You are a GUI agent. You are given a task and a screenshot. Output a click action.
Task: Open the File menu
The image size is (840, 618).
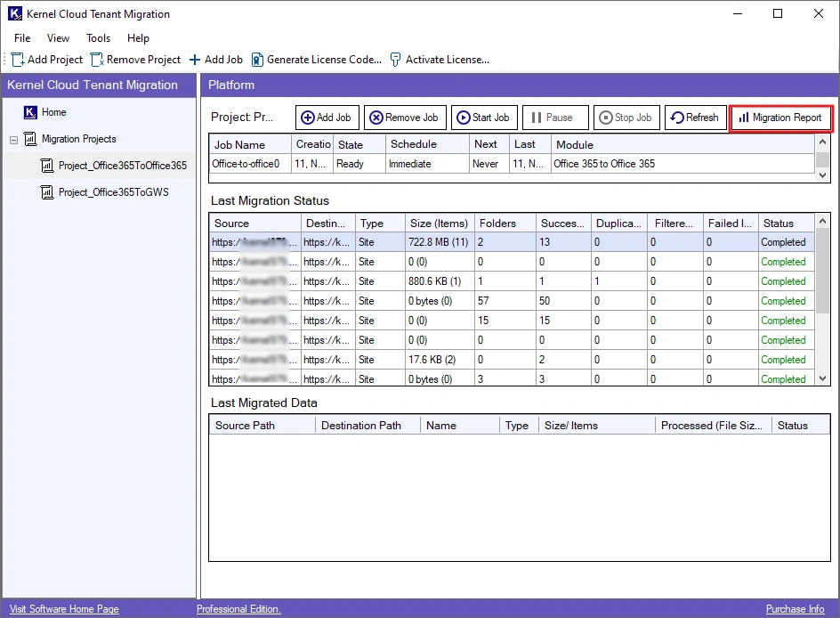[22, 38]
